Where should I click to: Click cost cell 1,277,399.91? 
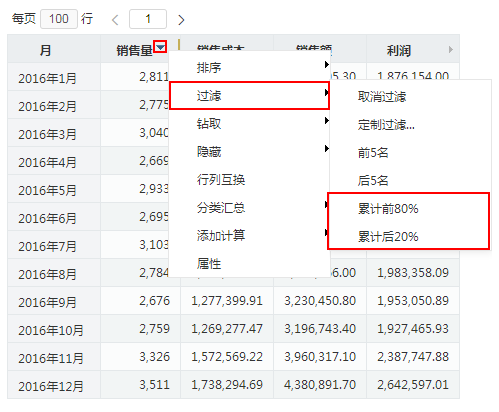point(227,301)
